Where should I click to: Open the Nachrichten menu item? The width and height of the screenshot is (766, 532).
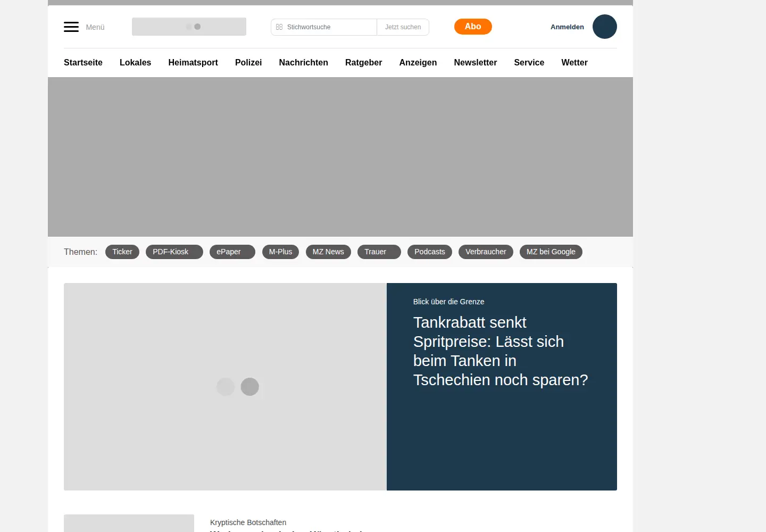pos(303,62)
